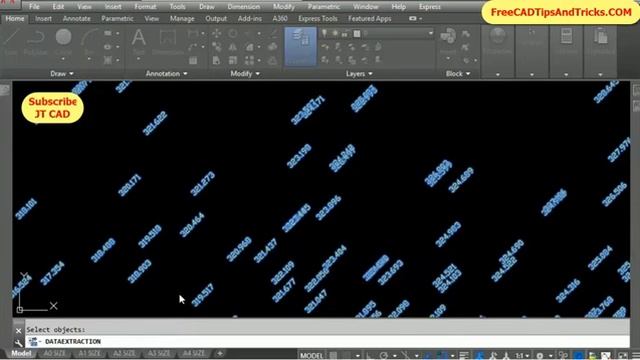
Task: Toggle lineweight display in status bar
Action: pos(464,356)
